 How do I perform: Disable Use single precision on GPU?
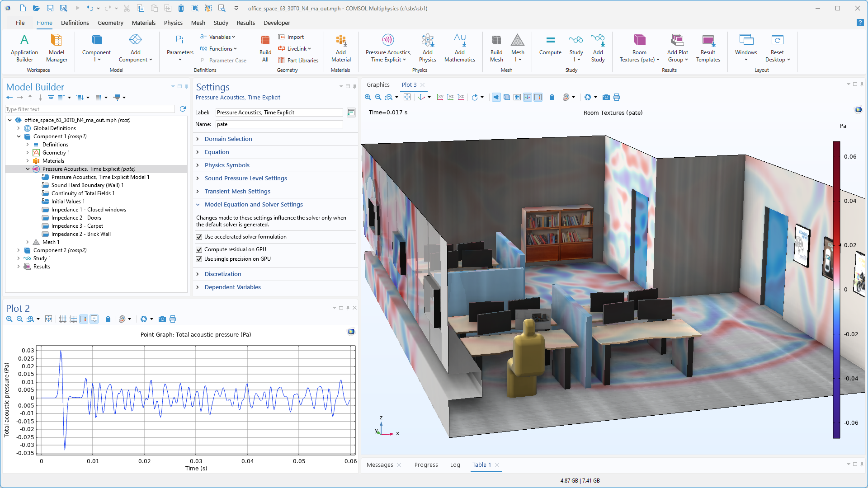pos(200,258)
